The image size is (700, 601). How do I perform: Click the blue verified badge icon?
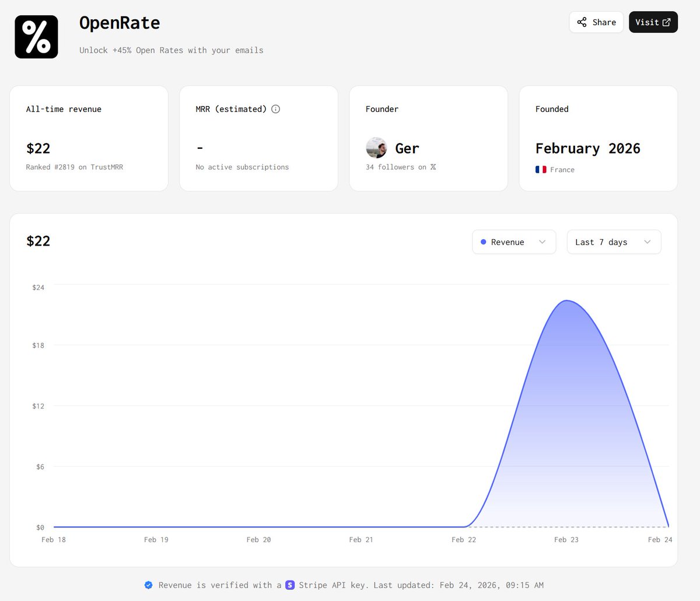(149, 585)
